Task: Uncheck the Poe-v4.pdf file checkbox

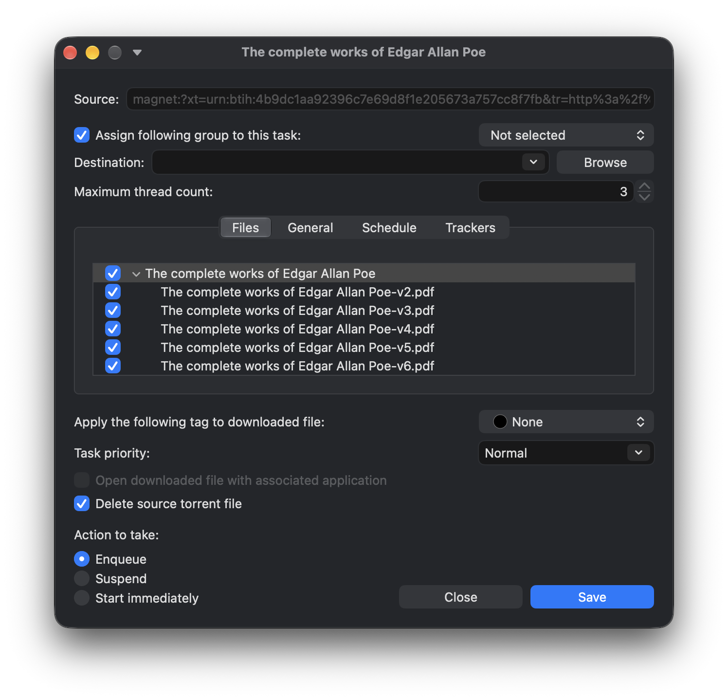Action: [x=113, y=329]
